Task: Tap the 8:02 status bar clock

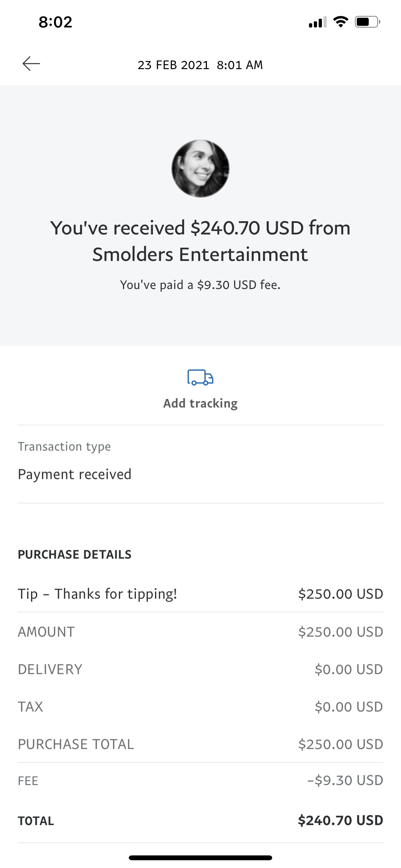Action: (55, 22)
